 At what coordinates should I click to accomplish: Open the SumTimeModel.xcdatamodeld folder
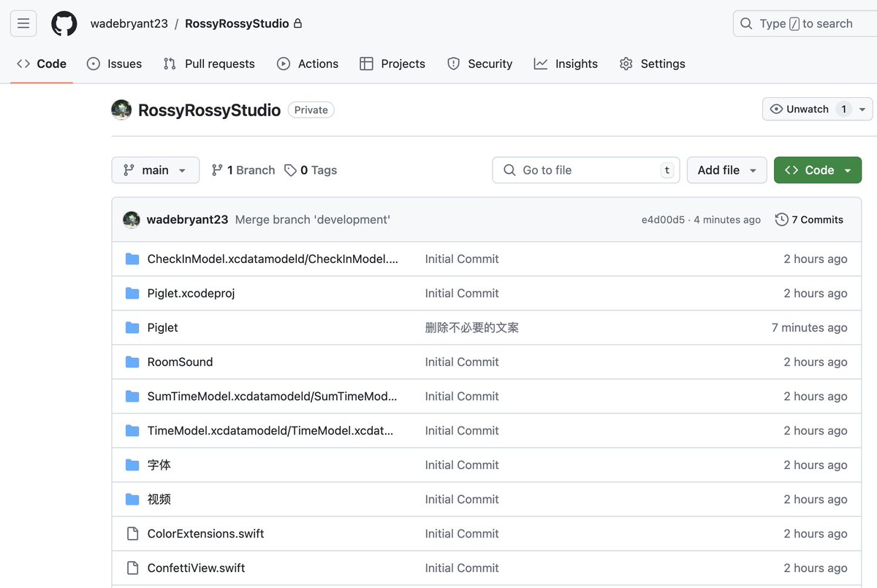coord(272,396)
